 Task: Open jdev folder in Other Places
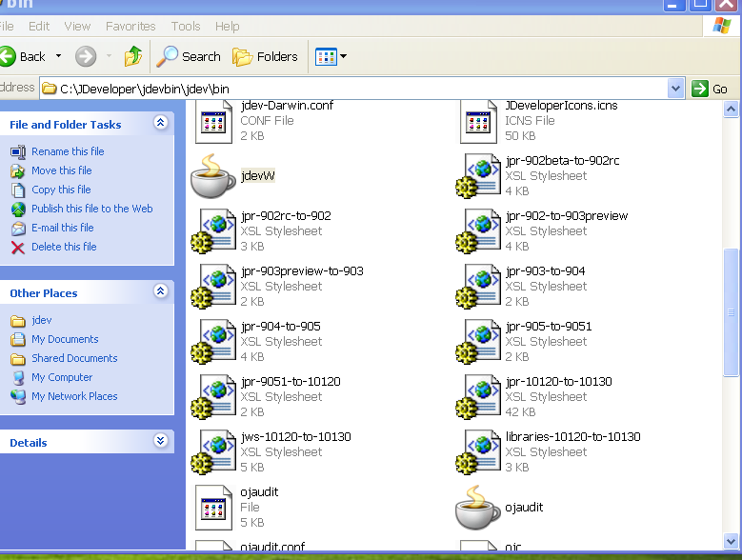pyautogui.click(x=42, y=320)
